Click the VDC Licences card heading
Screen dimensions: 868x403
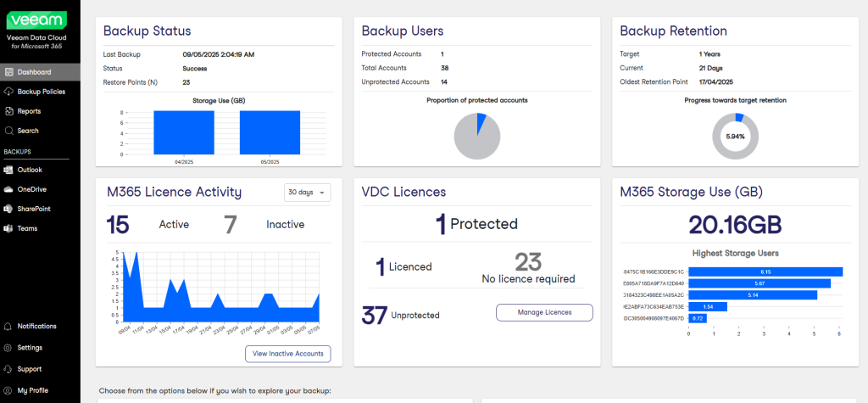click(x=404, y=193)
